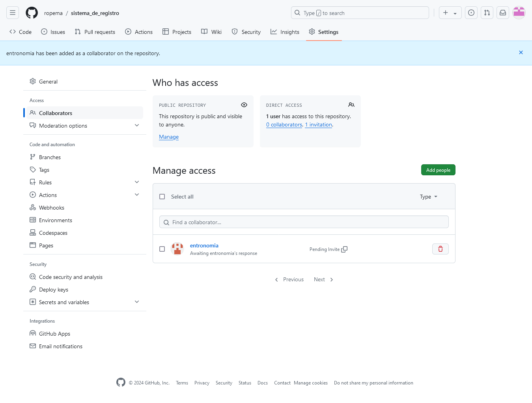Open the Docs footer link
Screen dimensions: 532x403
coord(263,383)
